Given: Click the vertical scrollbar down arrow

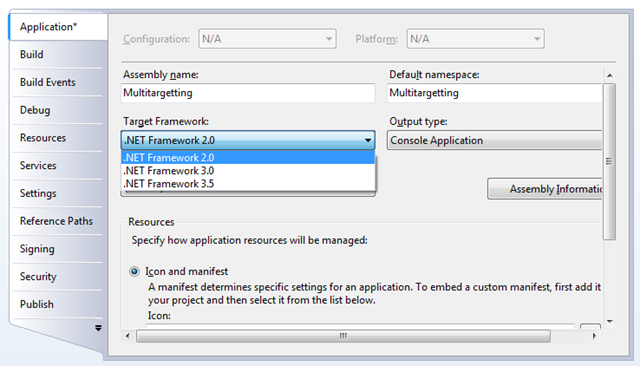Looking at the screenshot, I should click(609, 322).
